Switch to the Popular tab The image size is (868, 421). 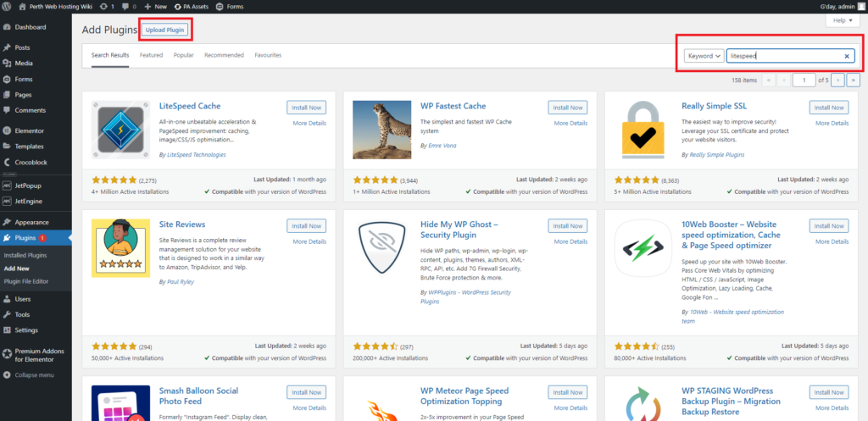click(183, 55)
